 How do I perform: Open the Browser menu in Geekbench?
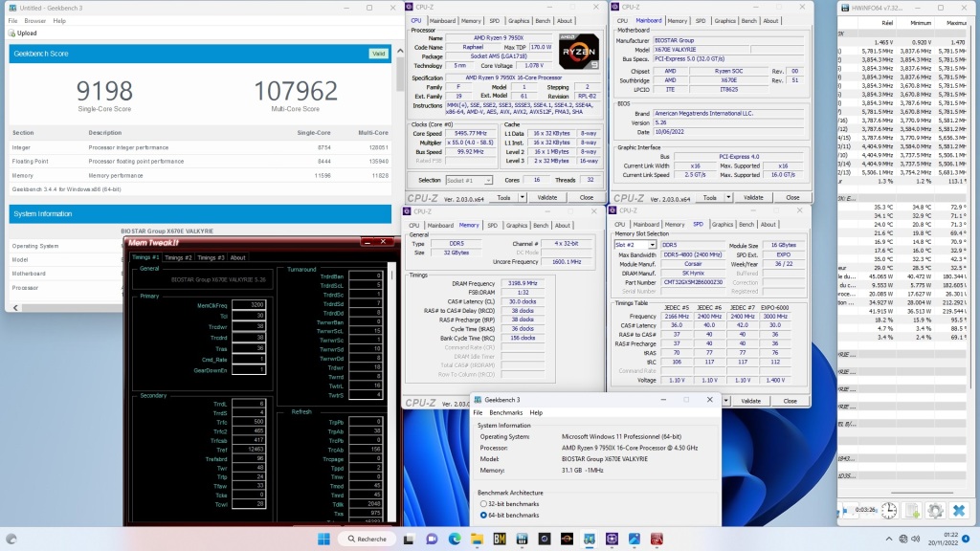[x=35, y=21]
